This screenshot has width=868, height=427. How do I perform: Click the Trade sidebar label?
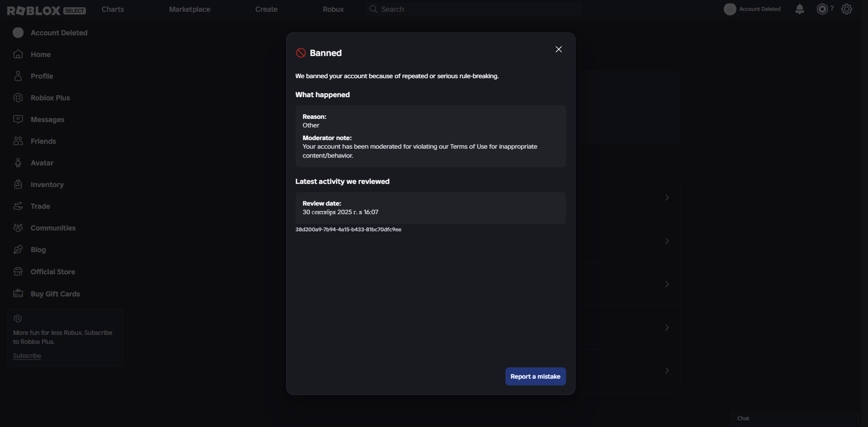click(40, 206)
